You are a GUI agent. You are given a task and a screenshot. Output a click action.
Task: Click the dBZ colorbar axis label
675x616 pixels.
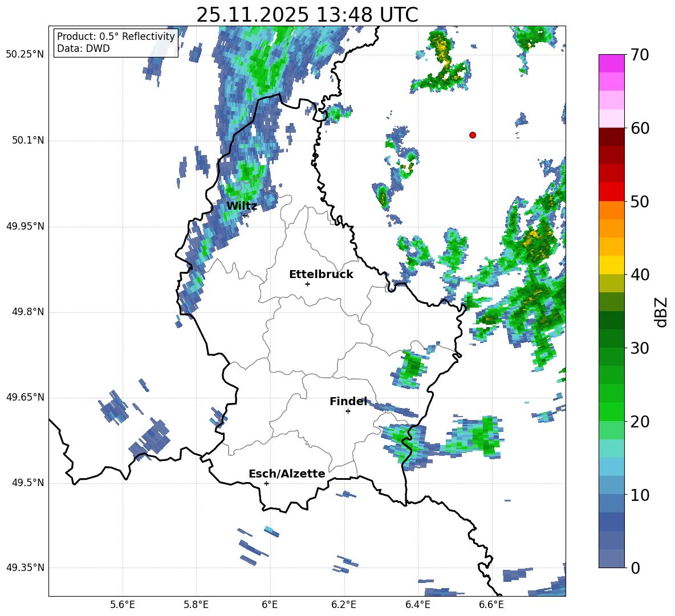point(662,312)
